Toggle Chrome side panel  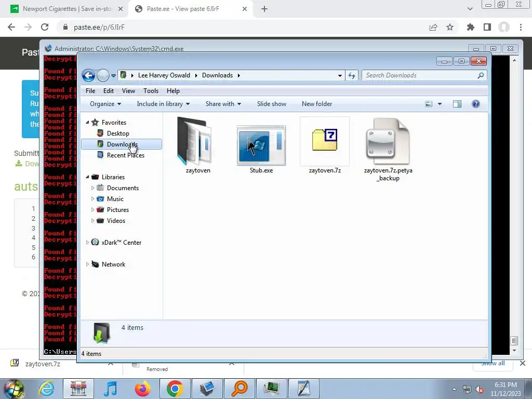click(x=487, y=27)
